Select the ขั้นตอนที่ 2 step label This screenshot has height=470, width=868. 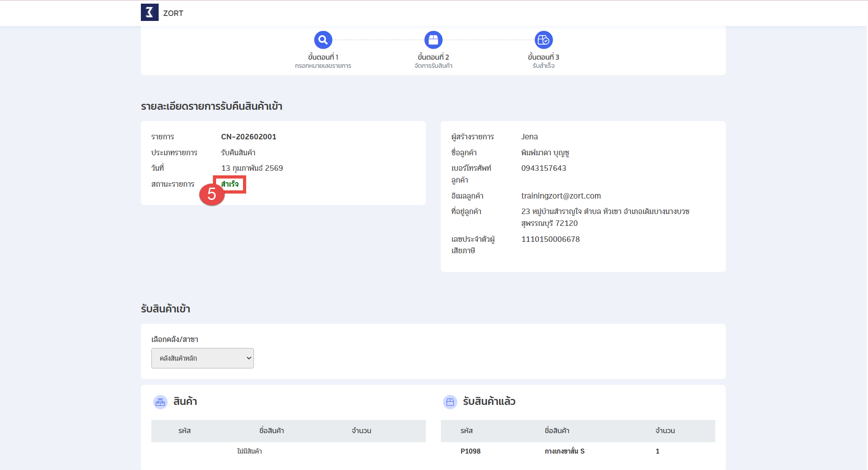[x=433, y=57]
